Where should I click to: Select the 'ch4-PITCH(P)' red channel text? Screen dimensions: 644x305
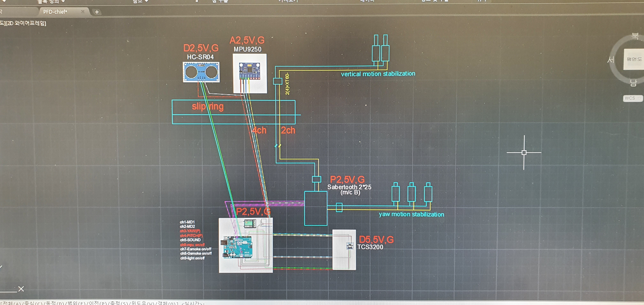pyautogui.click(x=191, y=236)
